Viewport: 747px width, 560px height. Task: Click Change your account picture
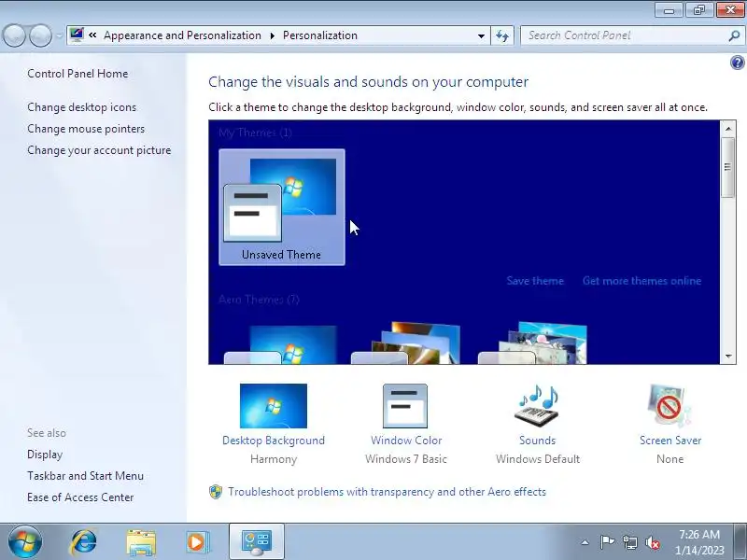coord(99,150)
